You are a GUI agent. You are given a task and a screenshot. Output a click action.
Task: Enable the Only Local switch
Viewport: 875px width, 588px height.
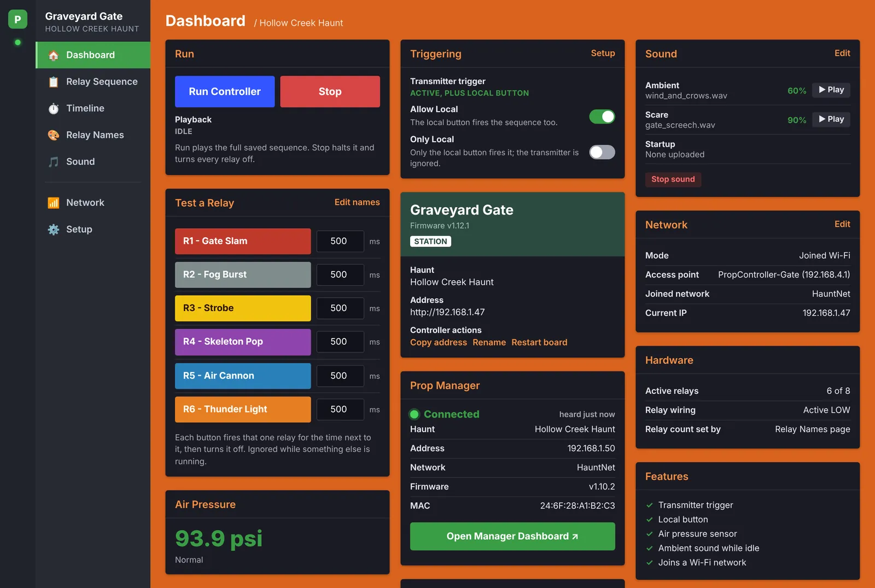tap(602, 152)
